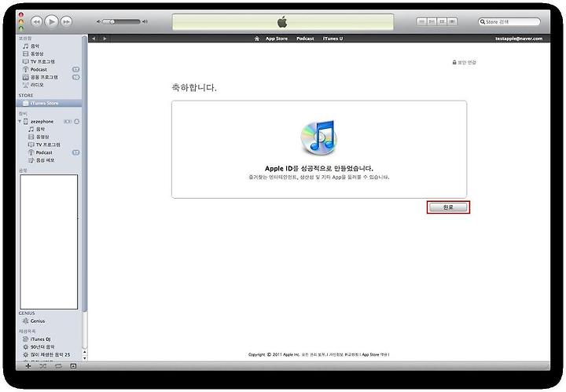Open the Podcast store tab
Viewport: 566px width, 392px height.
pyautogui.click(x=305, y=38)
